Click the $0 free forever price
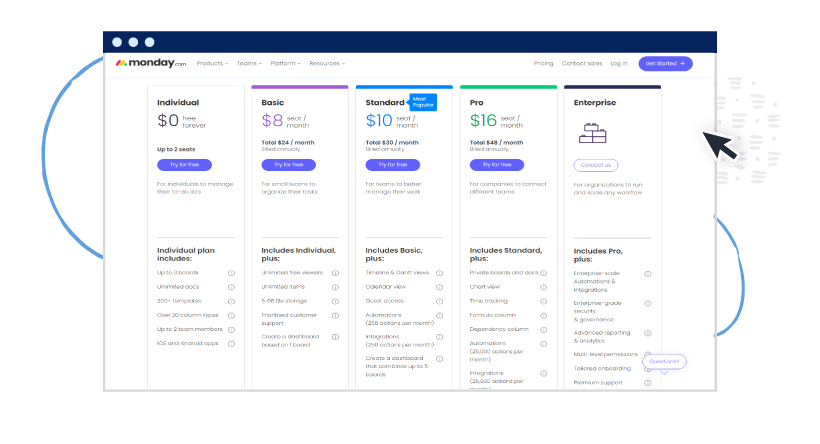This screenshot has width=820, height=444. pos(181,121)
